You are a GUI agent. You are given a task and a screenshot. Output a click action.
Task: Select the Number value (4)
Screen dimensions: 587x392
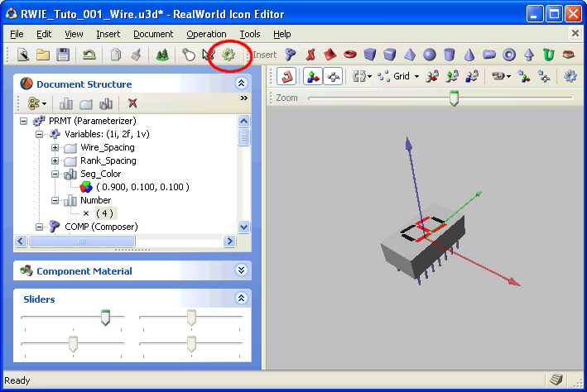pos(105,213)
